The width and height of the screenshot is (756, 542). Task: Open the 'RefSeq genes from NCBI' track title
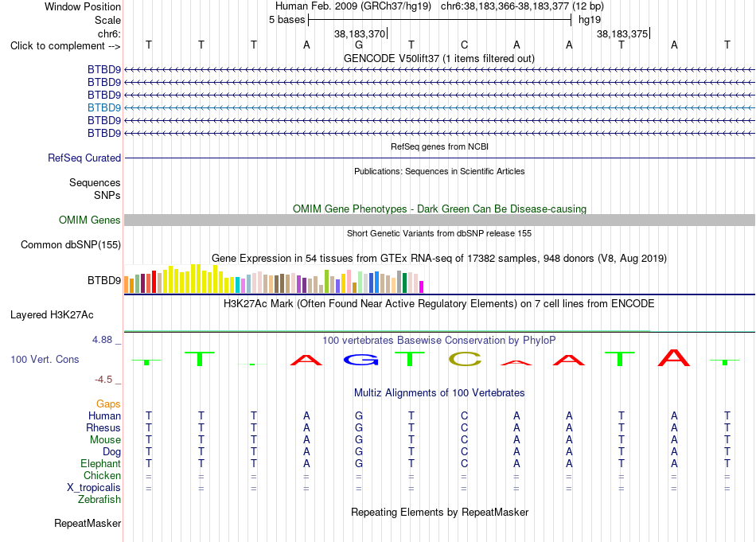[439, 146]
